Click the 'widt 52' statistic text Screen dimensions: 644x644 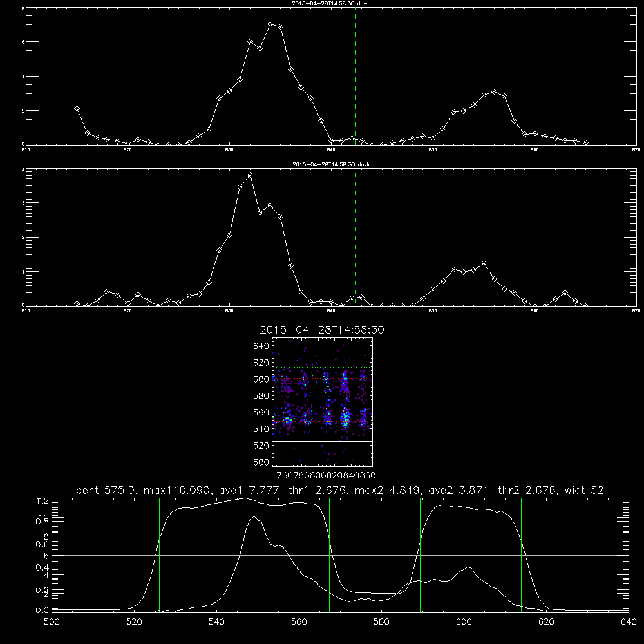(x=585, y=490)
